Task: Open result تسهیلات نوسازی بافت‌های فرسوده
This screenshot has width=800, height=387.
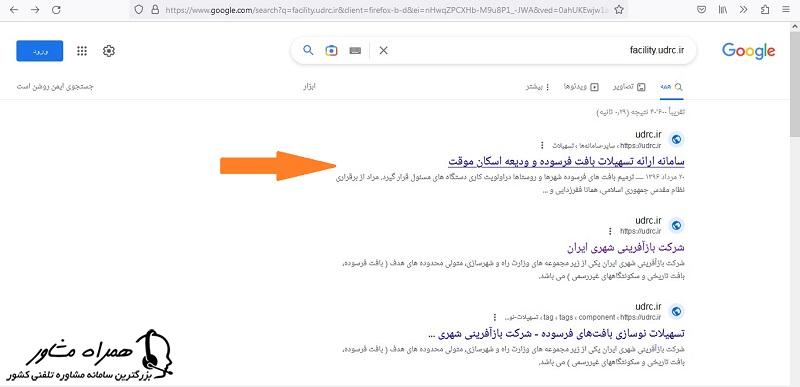Action: coord(555,335)
